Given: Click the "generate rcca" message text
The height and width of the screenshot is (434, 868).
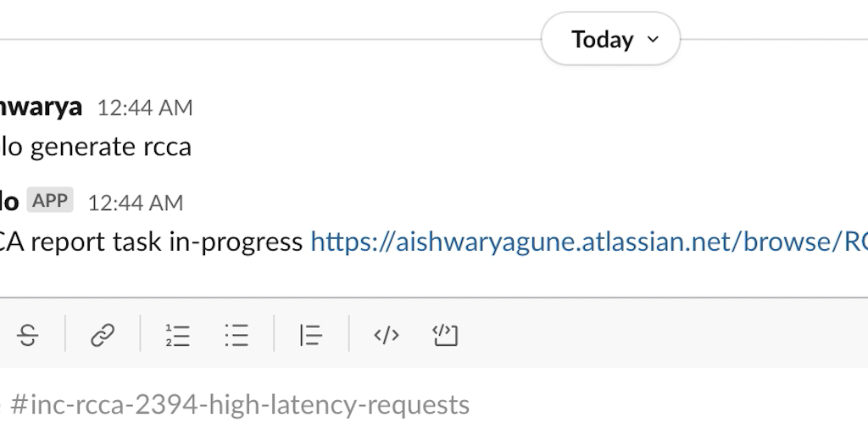Looking at the screenshot, I should click(x=110, y=147).
